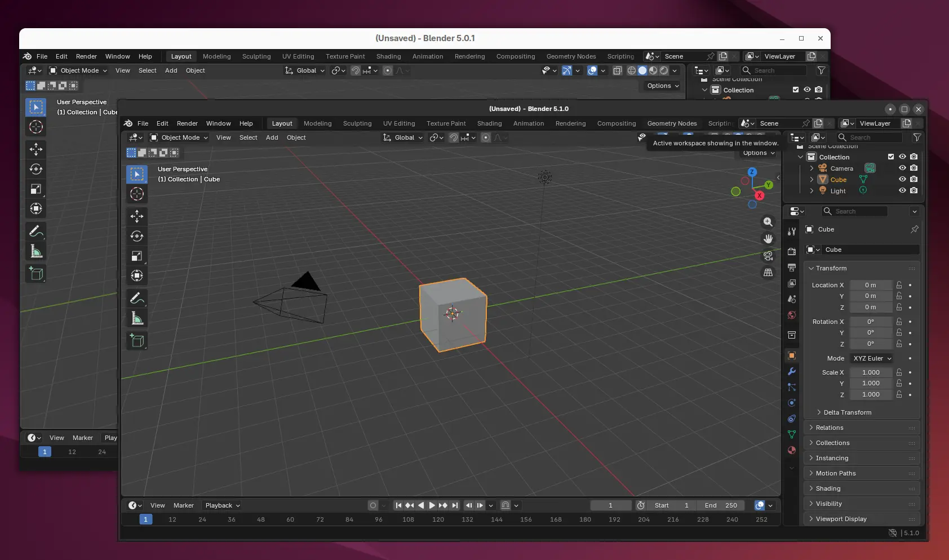Image resolution: width=949 pixels, height=560 pixels.
Task: Click the viewport pan hand icon
Action: click(768, 239)
